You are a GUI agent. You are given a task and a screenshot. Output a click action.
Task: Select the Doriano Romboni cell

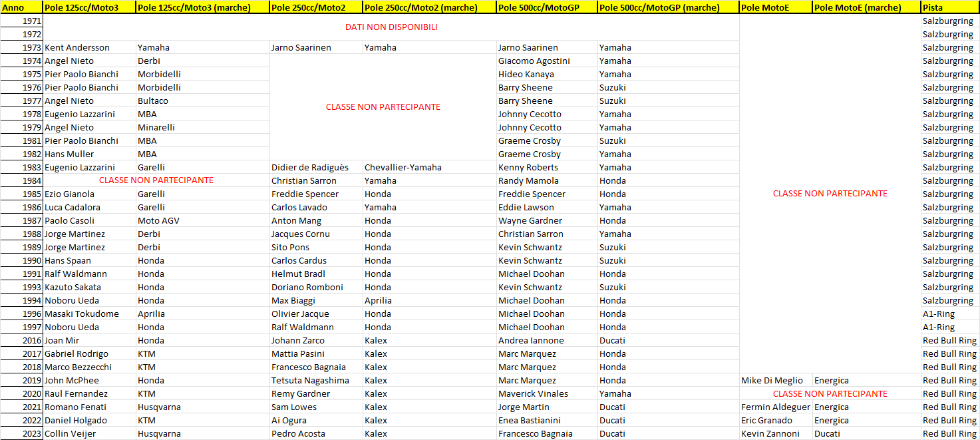pyautogui.click(x=316, y=287)
